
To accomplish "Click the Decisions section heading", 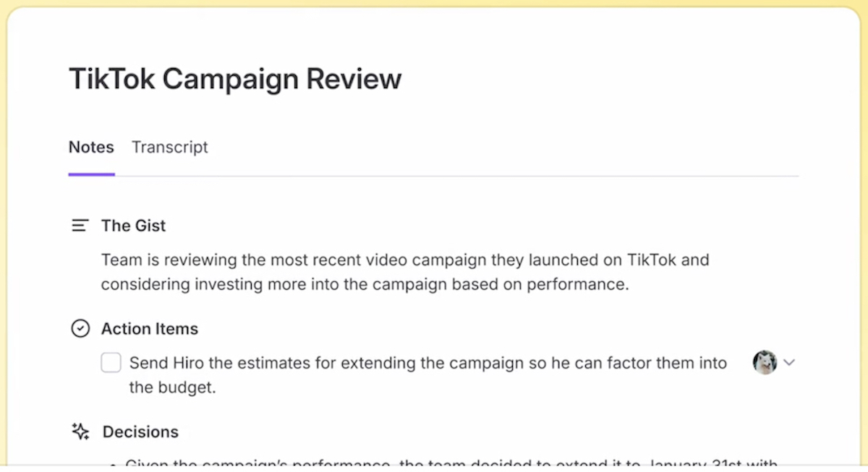I will tap(140, 432).
